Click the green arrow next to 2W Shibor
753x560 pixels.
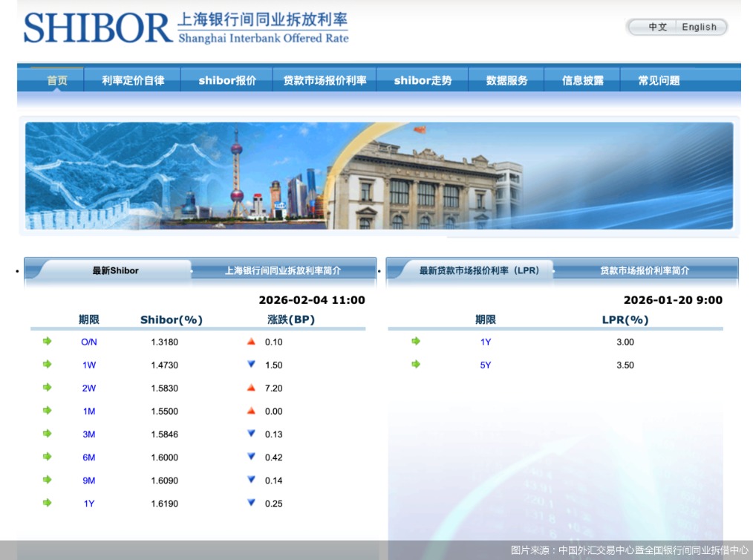click(48, 388)
